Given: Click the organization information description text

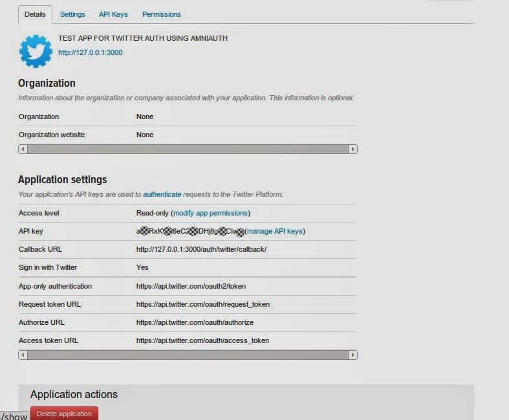Looking at the screenshot, I should (186, 98).
